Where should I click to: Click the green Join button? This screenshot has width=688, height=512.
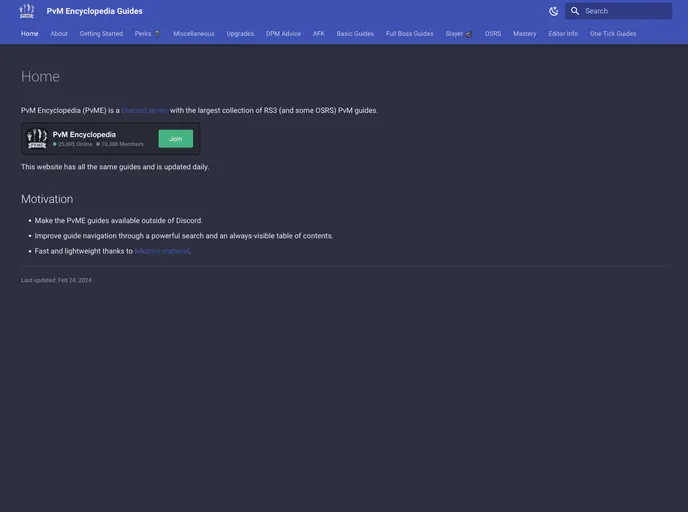coord(176,139)
